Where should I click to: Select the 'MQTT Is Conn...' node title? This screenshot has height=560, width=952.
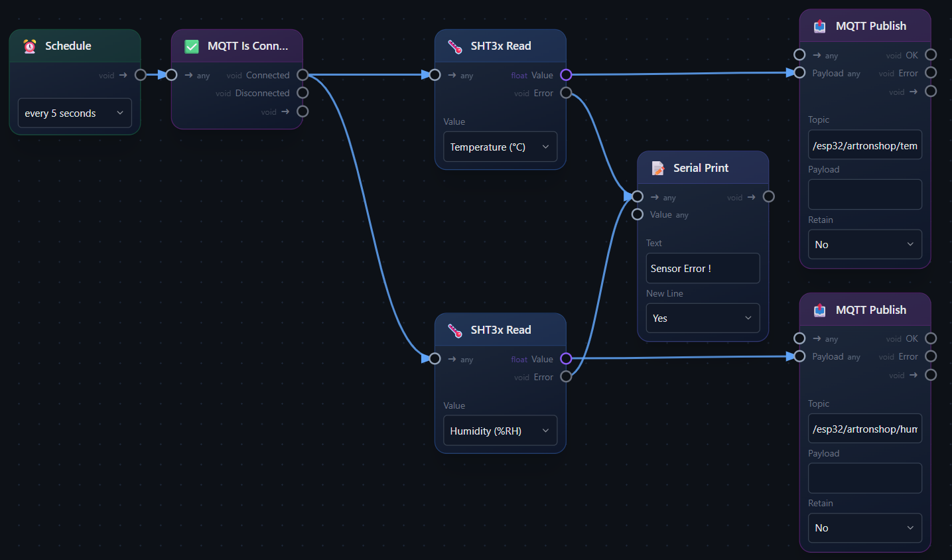[248, 46]
